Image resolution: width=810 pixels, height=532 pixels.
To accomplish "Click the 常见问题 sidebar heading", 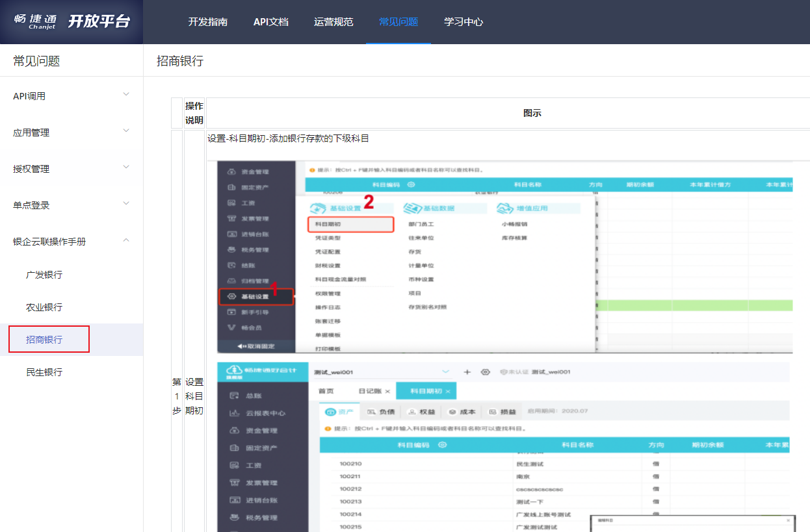I will tap(36, 61).
